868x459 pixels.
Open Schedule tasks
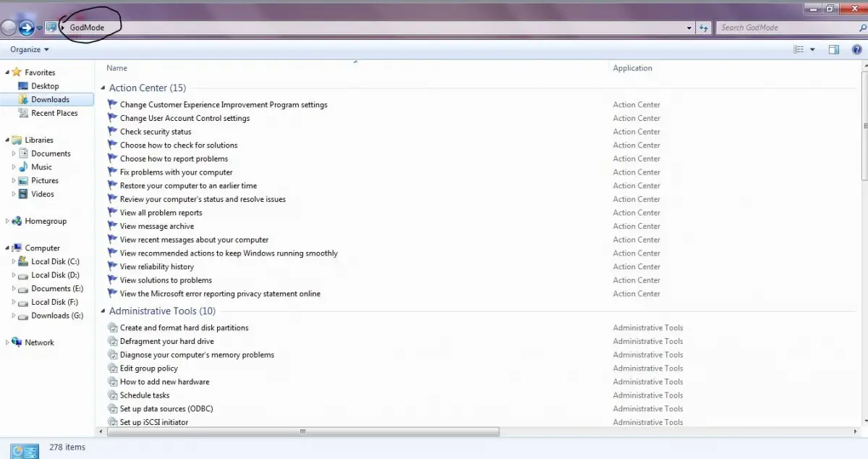145,395
